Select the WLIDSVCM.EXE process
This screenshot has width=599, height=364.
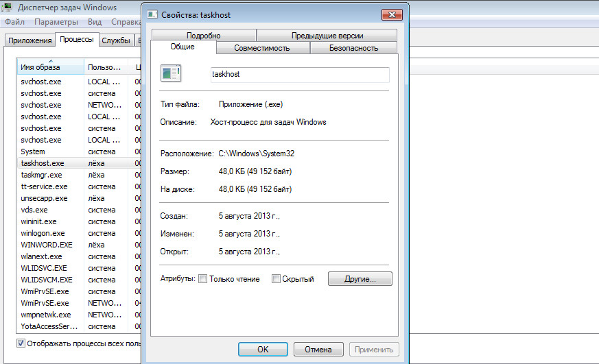79,280
